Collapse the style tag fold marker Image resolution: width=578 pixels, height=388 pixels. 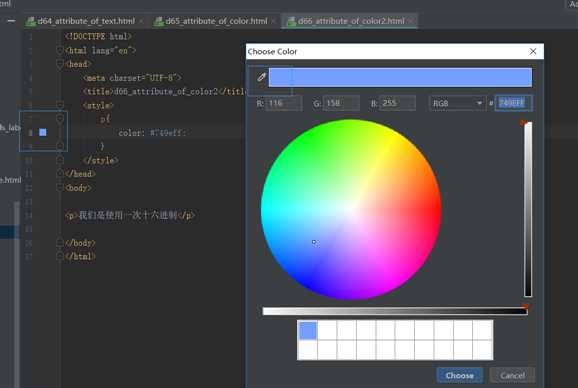[60, 105]
